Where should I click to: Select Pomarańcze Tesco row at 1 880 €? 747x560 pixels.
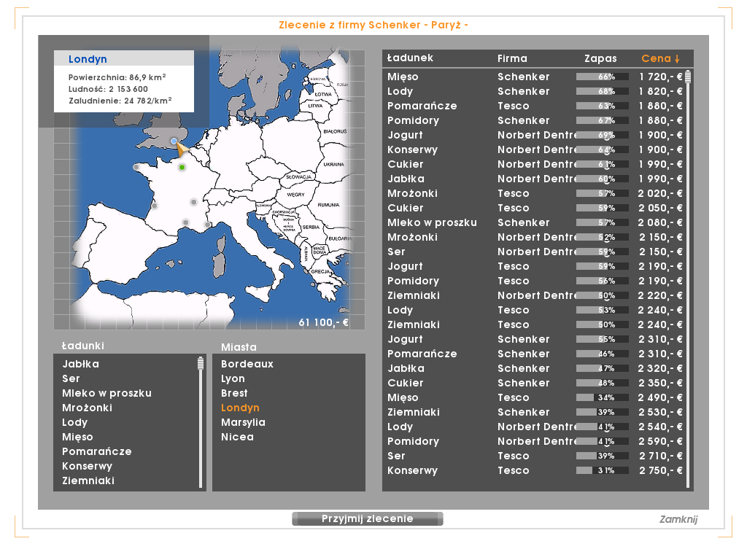pos(535,106)
